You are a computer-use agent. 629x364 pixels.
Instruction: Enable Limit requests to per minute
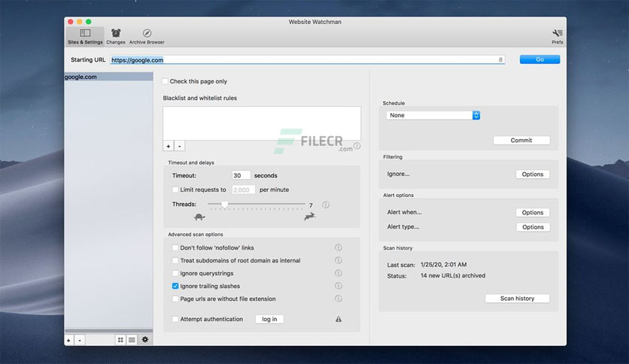coord(175,190)
